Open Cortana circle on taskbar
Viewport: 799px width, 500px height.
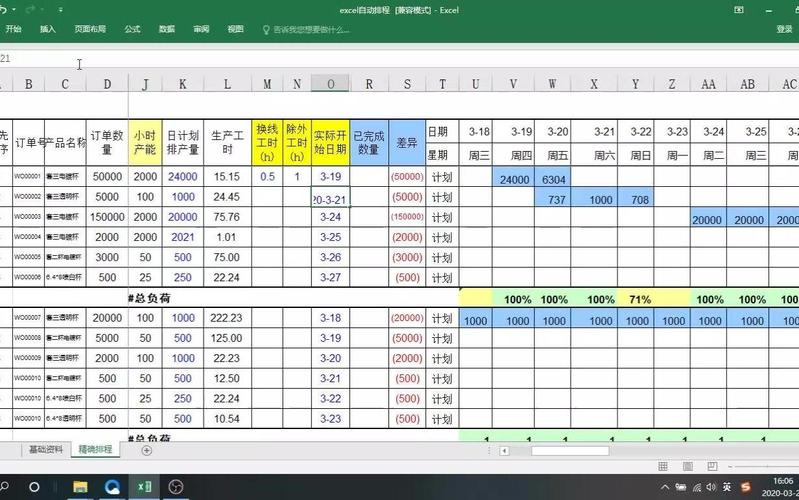tap(34, 487)
